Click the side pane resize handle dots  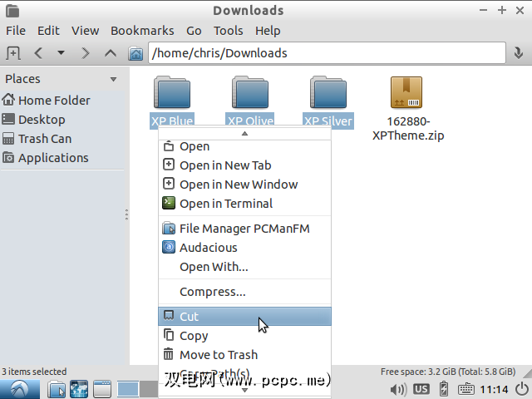tap(126, 214)
